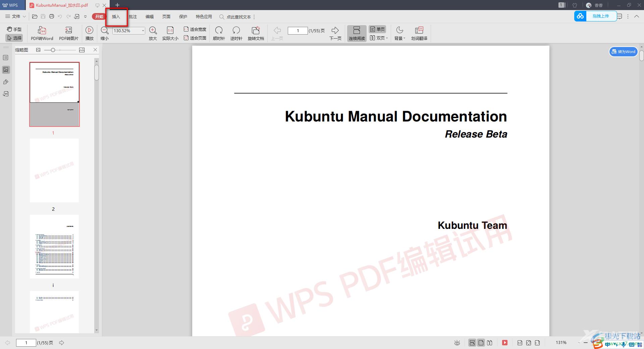Image resolution: width=644 pixels, height=349 pixels.
Task: Toggle single page layout in status bar
Action: tap(481, 343)
